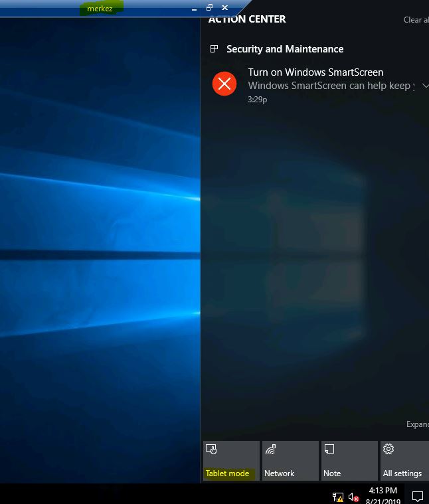Restore down the merkez remote session

pyautogui.click(x=209, y=7)
